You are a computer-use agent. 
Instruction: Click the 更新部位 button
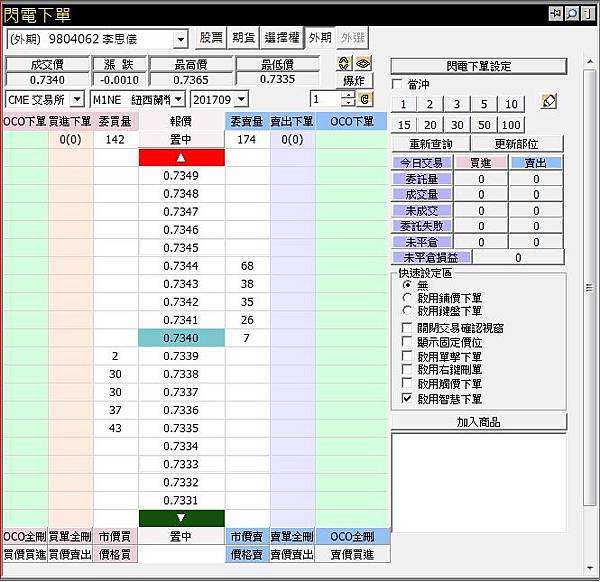click(517, 144)
